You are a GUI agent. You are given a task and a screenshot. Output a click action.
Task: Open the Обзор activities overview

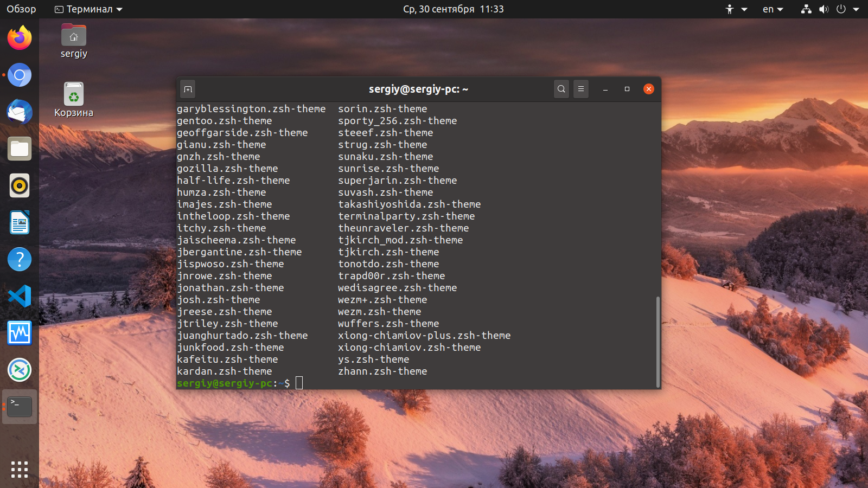point(21,9)
